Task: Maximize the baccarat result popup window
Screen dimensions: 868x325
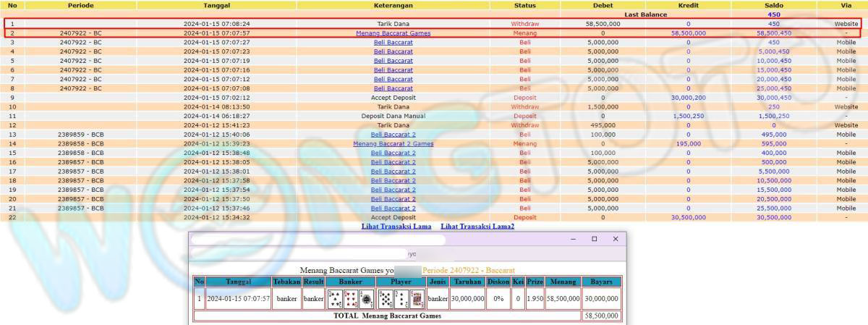Action: point(595,239)
